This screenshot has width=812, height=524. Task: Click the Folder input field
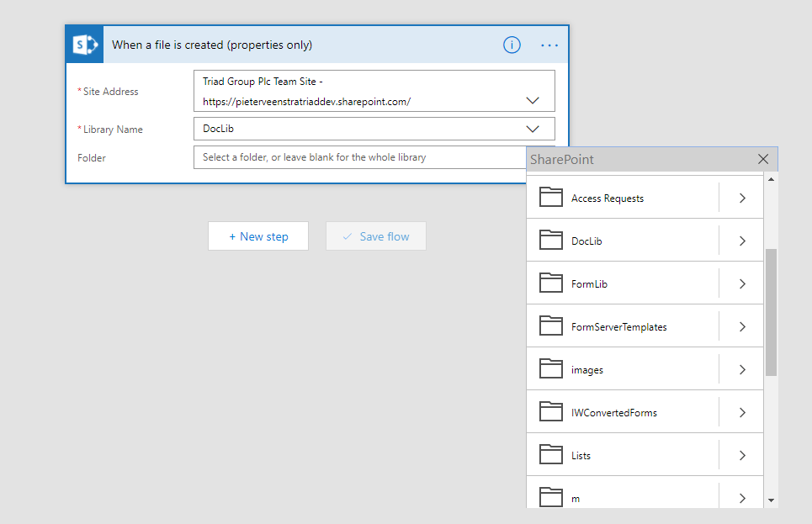(x=360, y=157)
